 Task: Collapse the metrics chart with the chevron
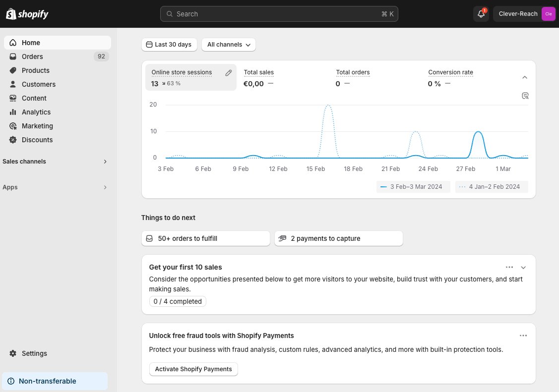pyautogui.click(x=525, y=77)
